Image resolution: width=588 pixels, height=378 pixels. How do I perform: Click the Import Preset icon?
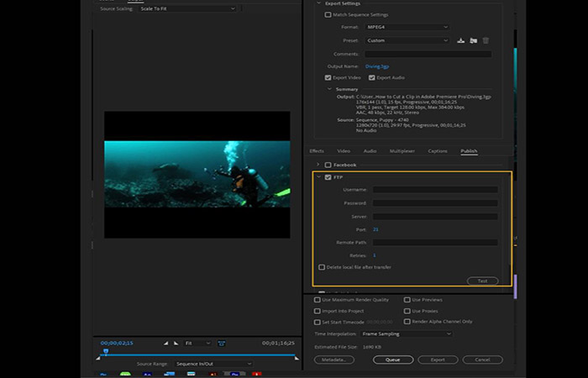[474, 40]
